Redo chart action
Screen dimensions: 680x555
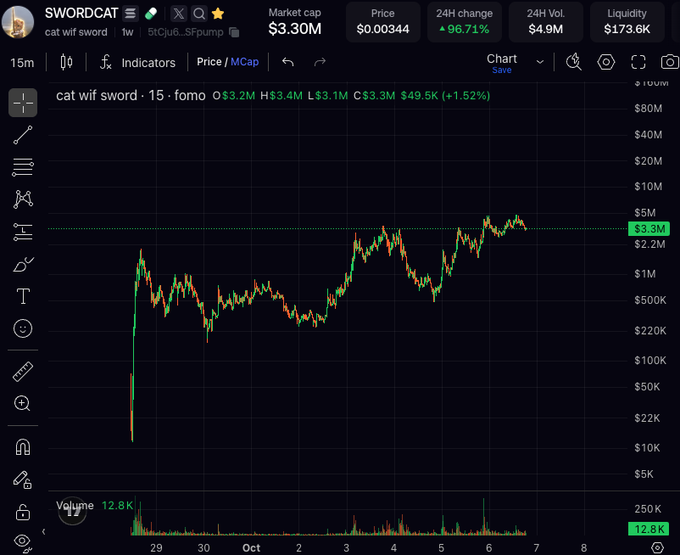tap(320, 62)
